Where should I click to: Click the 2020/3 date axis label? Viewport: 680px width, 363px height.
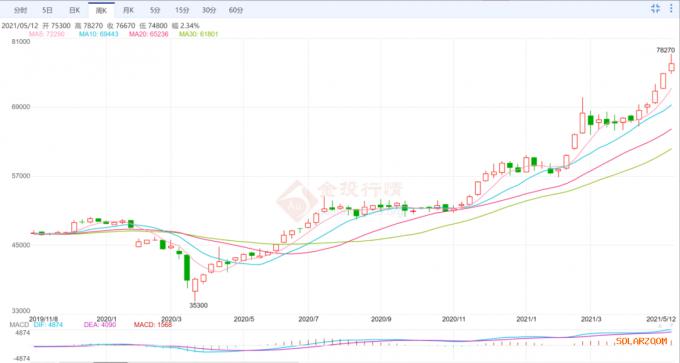click(x=171, y=319)
